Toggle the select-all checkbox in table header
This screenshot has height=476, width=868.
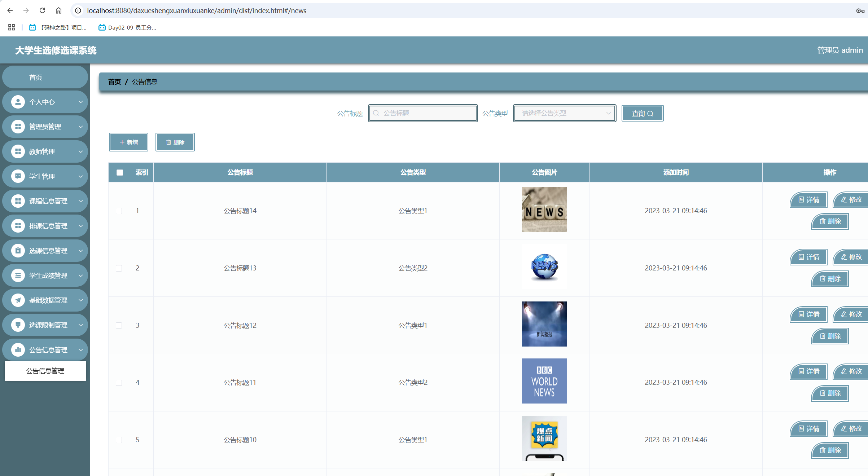point(120,172)
